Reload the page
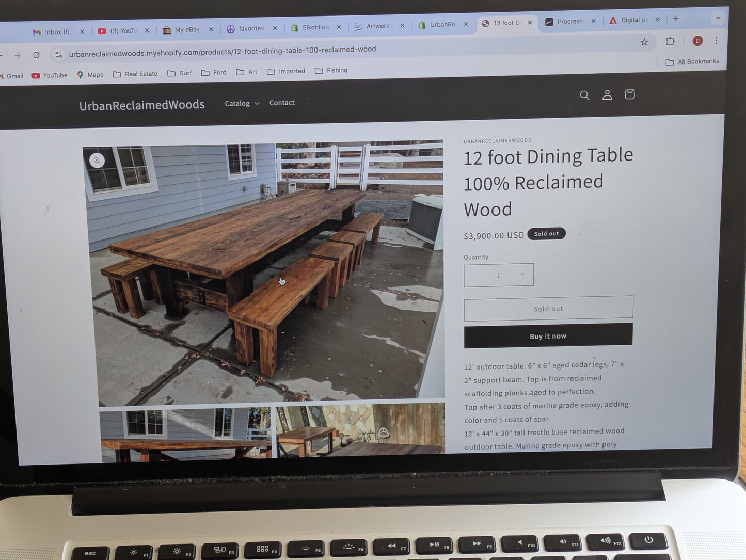The height and width of the screenshot is (560, 746). pyautogui.click(x=36, y=55)
